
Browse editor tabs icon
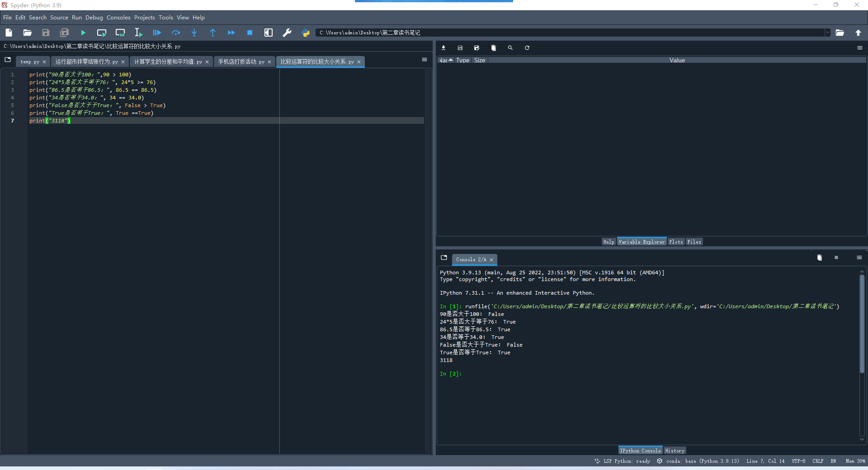click(8, 60)
